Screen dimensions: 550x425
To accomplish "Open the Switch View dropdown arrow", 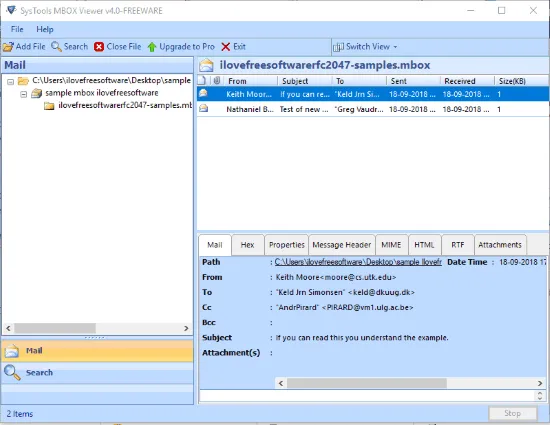I will 395,47.
